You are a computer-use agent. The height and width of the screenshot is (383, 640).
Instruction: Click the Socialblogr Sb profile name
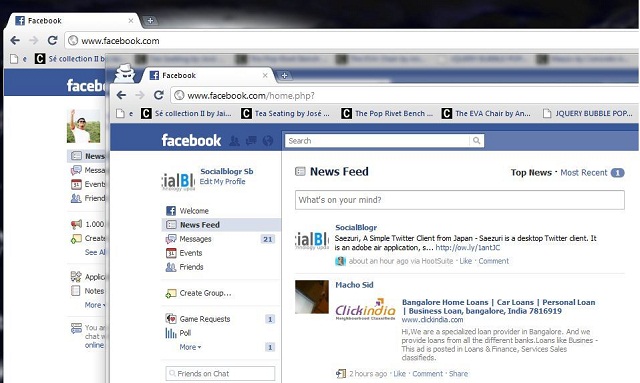click(x=227, y=171)
